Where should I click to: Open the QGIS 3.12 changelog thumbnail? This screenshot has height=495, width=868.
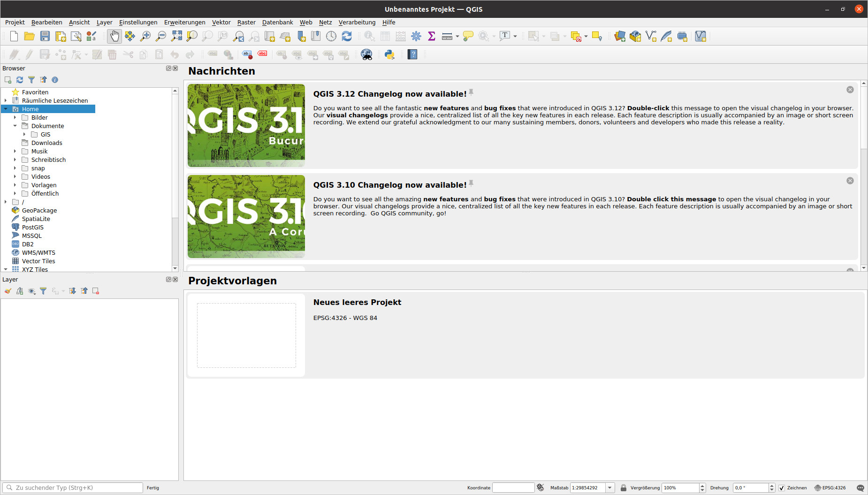(x=246, y=125)
